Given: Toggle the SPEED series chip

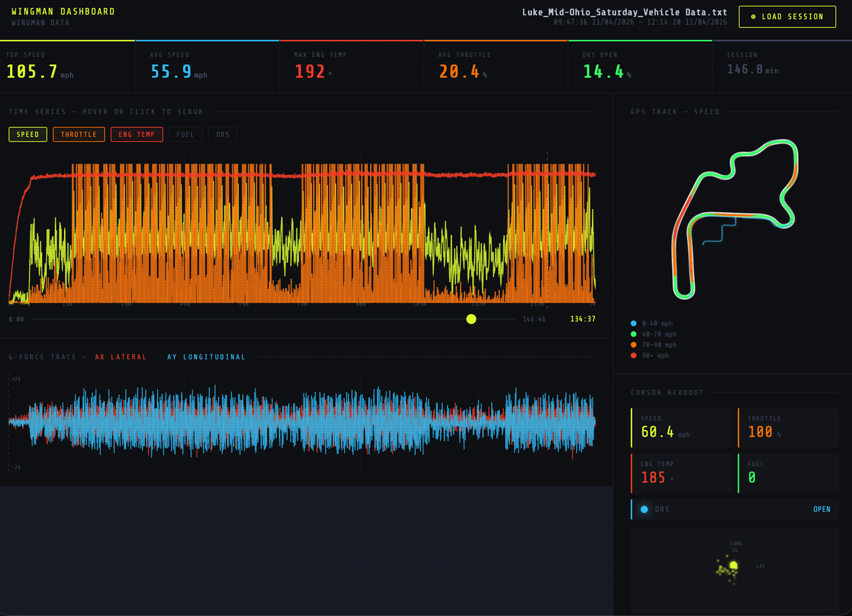Looking at the screenshot, I should point(28,134).
